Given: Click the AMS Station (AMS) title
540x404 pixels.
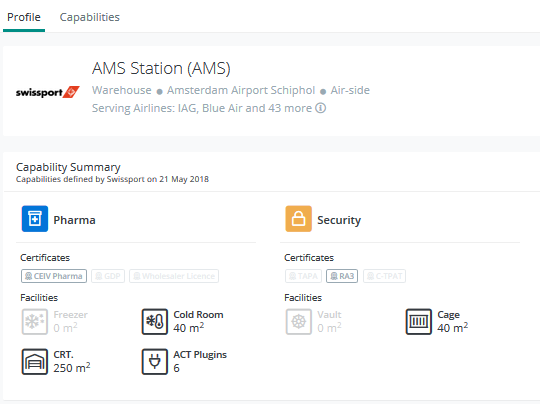Looking at the screenshot, I should (x=161, y=68).
